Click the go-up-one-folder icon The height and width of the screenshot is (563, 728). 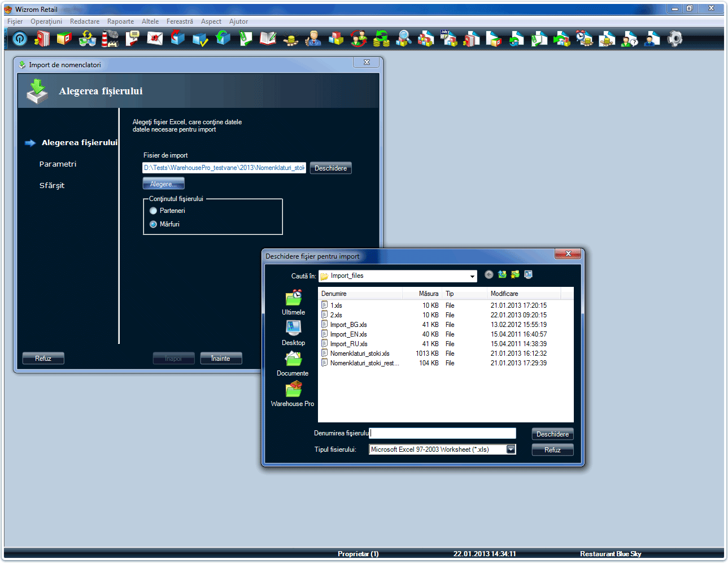502,275
